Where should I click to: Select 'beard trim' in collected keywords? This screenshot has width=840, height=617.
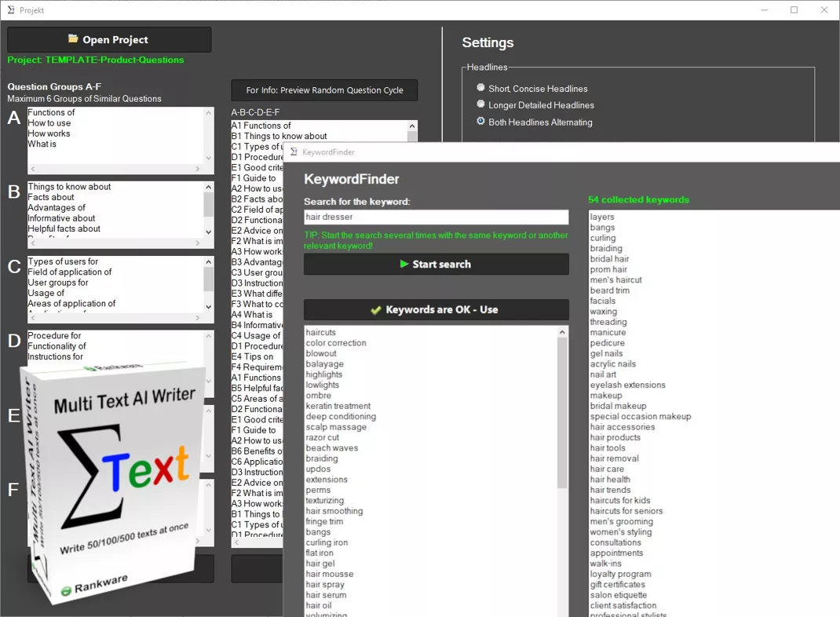610,290
